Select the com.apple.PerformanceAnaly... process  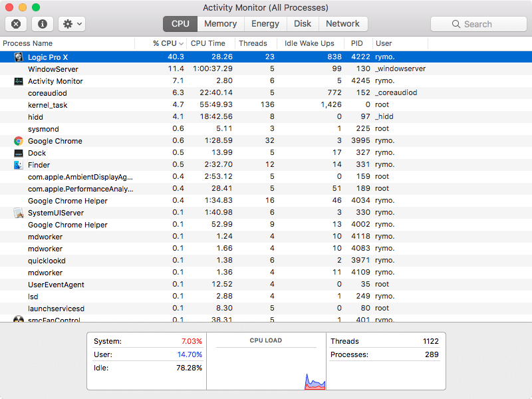[266, 189]
